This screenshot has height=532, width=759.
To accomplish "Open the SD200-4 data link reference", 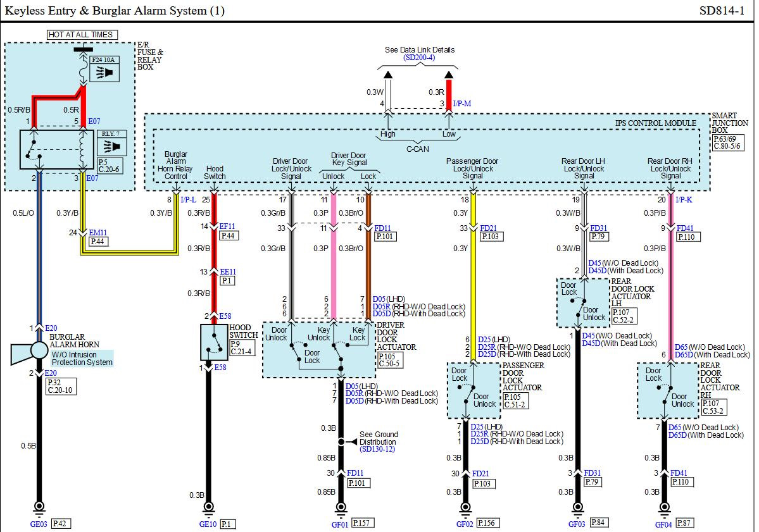I will [x=420, y=58].
